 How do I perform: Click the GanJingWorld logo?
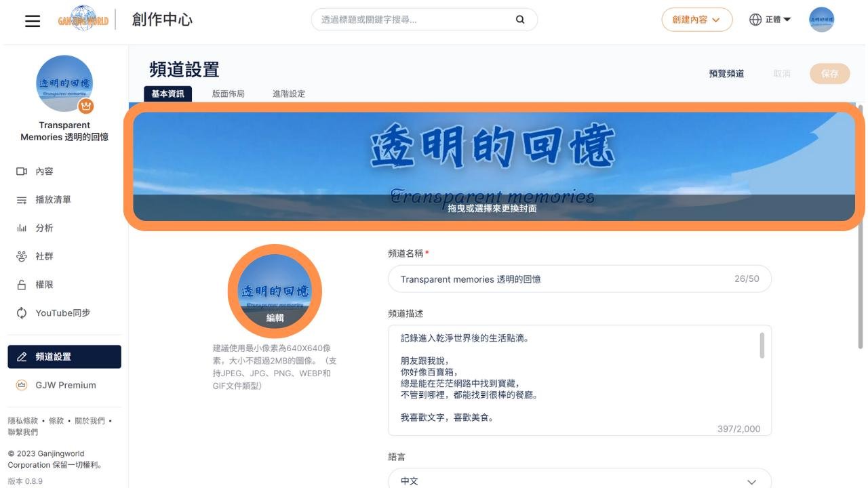point(83,20)
